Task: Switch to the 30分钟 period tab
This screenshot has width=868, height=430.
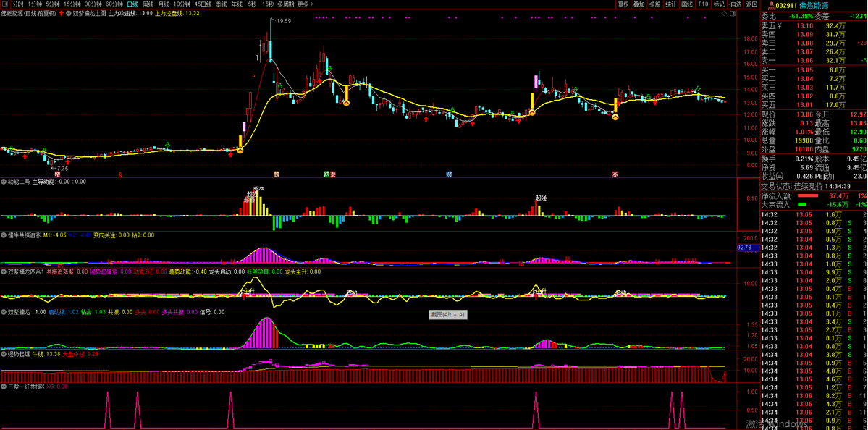Action: click(x=93, y=4)
